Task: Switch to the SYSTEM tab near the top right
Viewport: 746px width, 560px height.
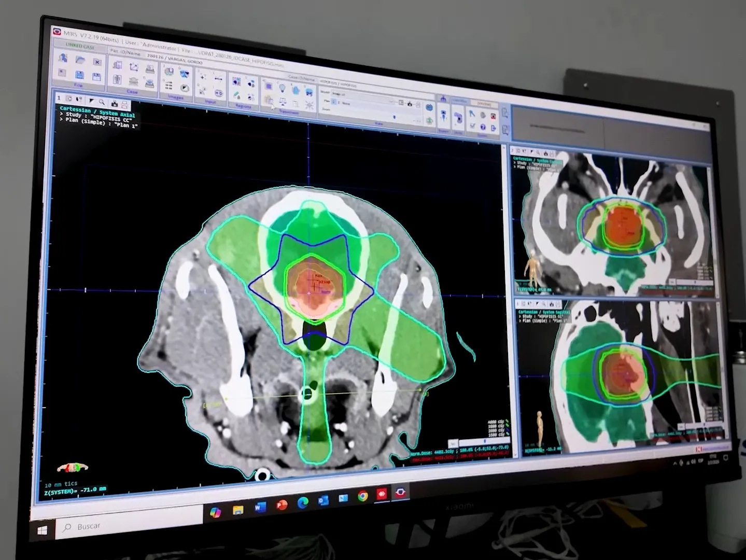Action: (484, 103)
